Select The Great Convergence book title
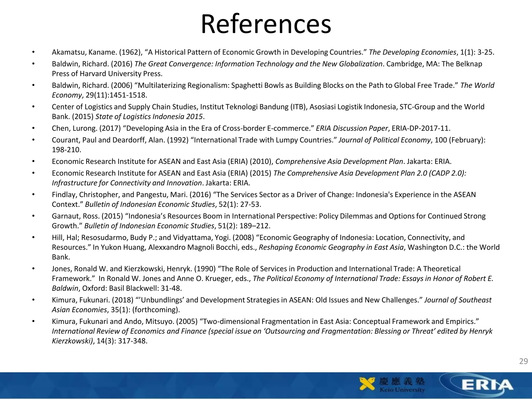 [x=258, y=64]
